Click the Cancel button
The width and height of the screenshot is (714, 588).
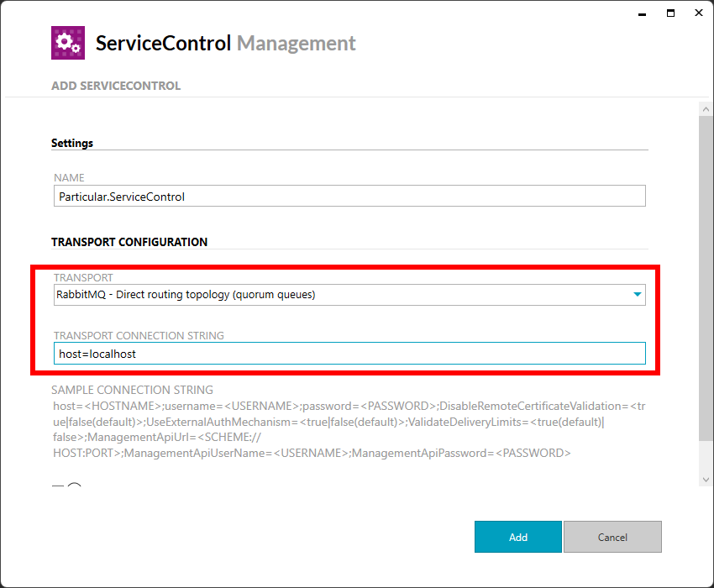point(612,537)
